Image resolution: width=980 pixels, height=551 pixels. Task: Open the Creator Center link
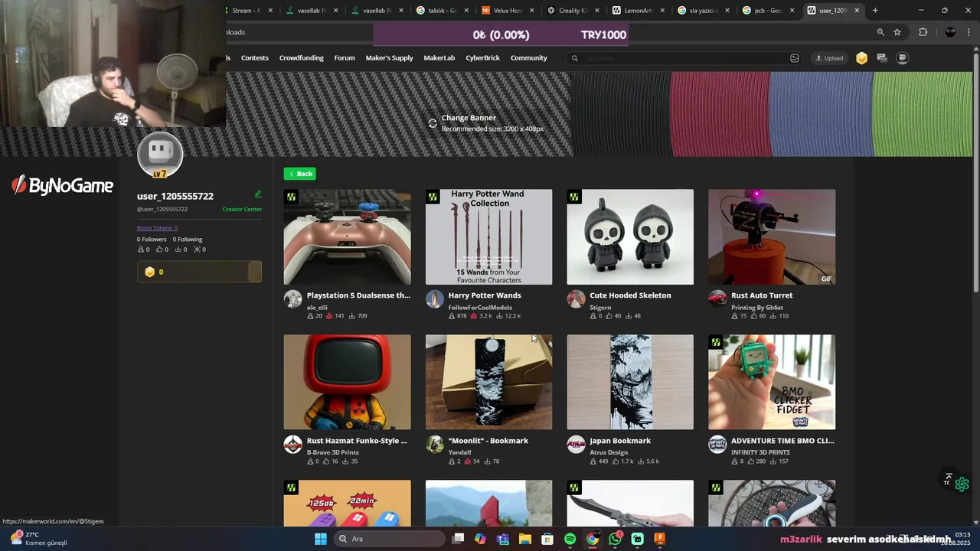[242, 209]
